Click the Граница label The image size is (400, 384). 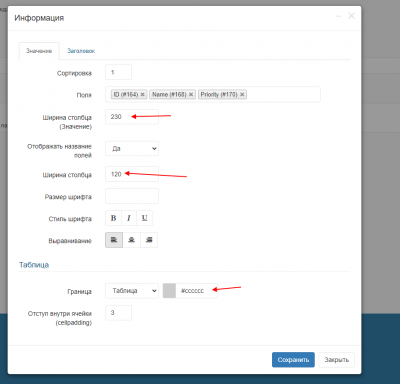(79, 292)
